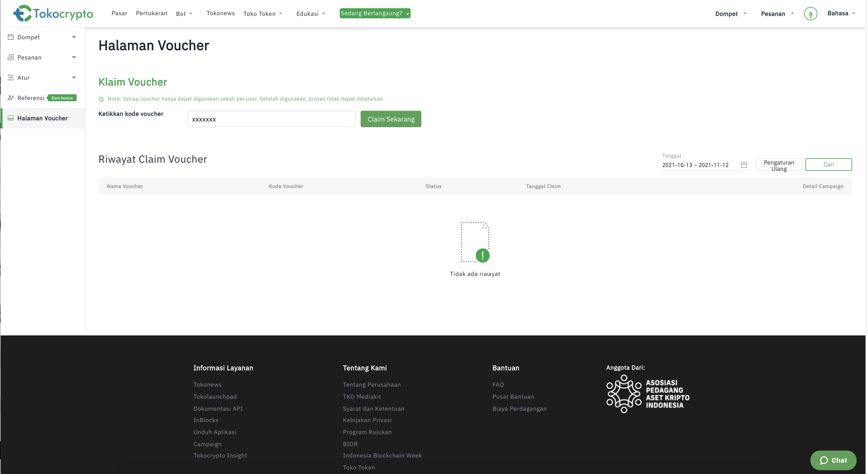
Task: Open the TKO Mediakit footer link
Action: click(x=362, y=396)
